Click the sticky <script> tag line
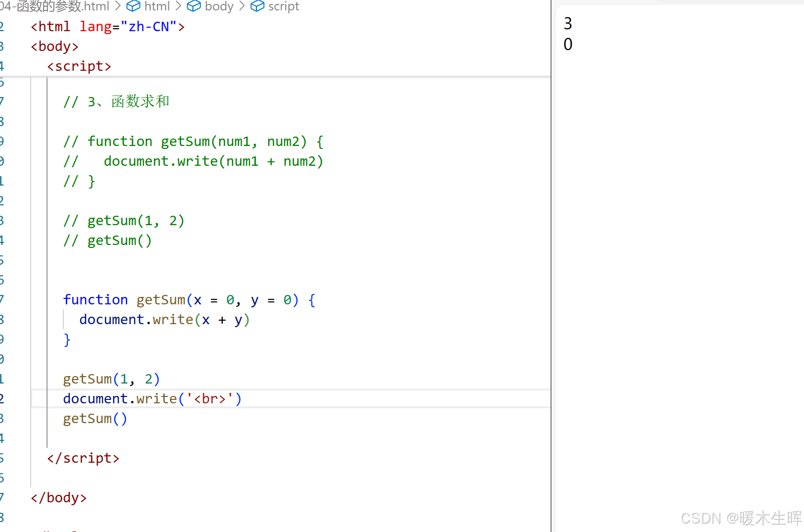The image size is (804, 532). click(79, 66)
